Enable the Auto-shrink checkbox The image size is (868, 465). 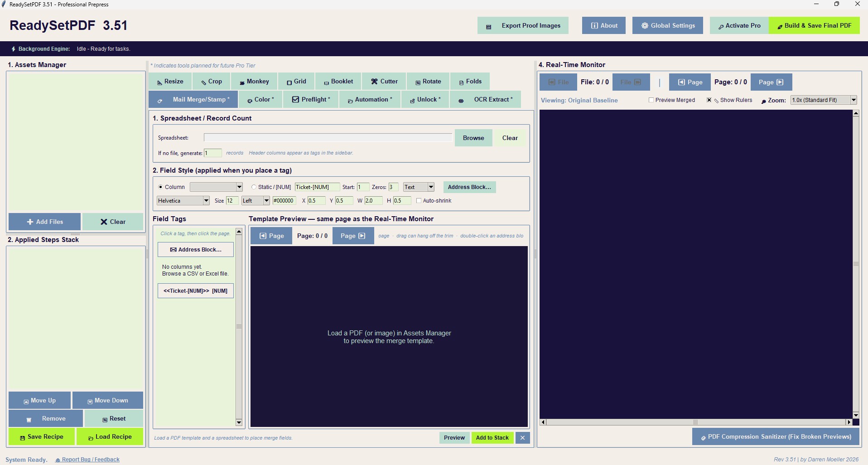419,201
